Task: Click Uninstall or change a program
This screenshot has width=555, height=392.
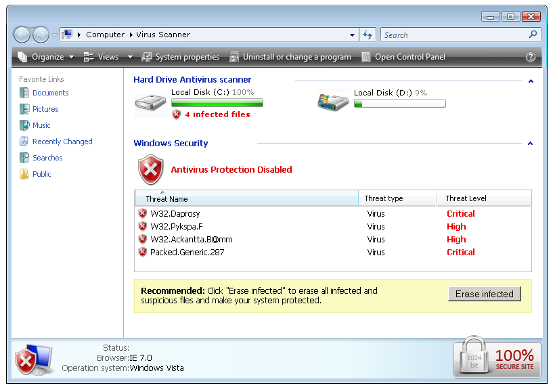Action: (290, 57)
